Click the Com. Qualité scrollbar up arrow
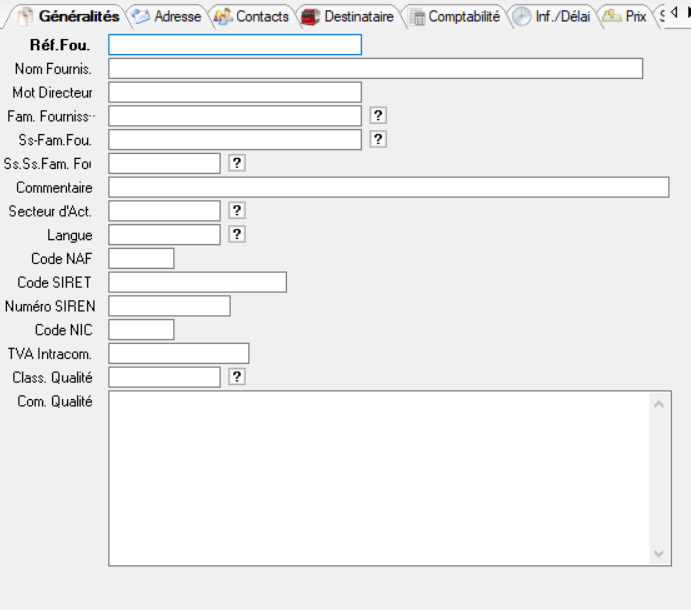The image size is (691, 610). (658, 404)
